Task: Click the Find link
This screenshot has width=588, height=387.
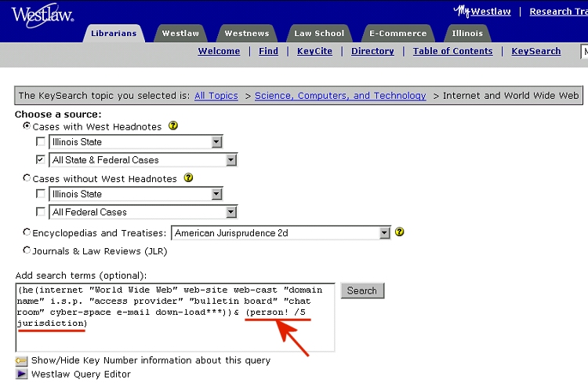Action: point(268,51)
